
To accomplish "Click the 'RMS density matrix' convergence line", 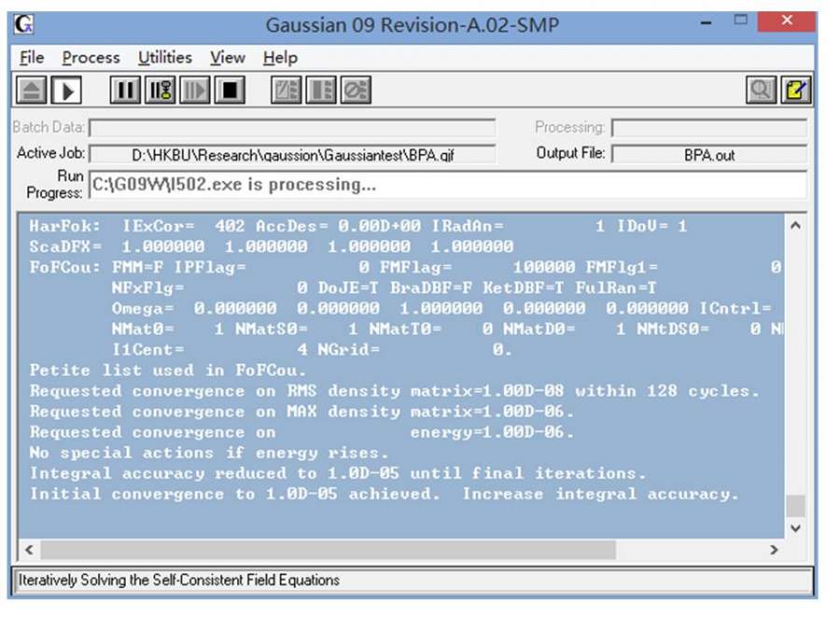I will pos(394,390).
